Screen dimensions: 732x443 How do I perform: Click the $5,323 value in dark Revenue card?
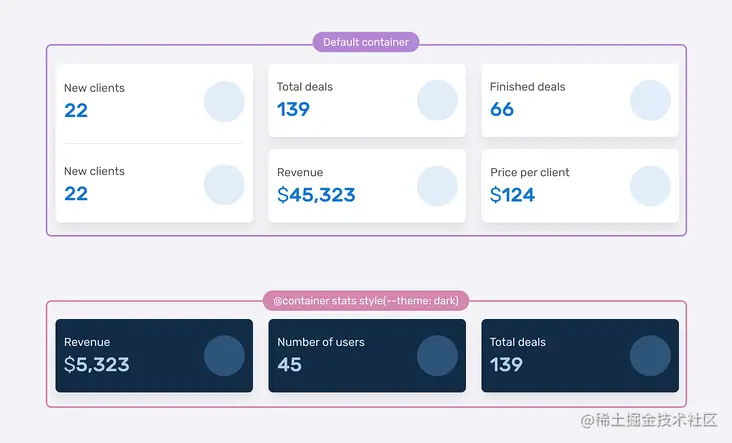click(x=97, y=365)
